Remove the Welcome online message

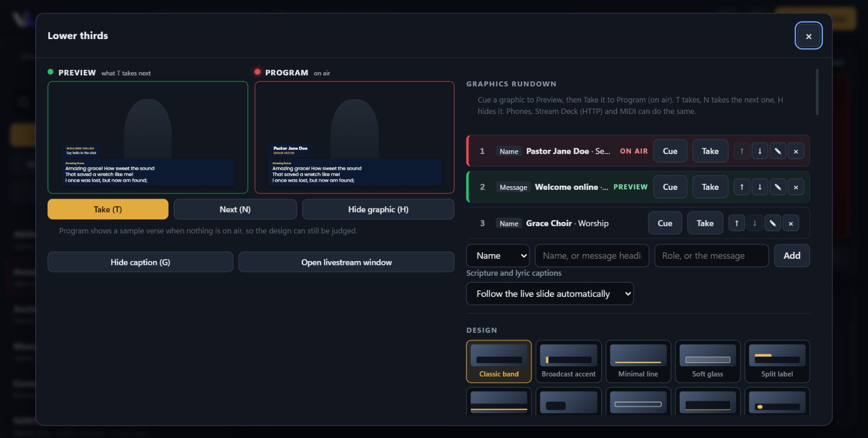tap(796, 187)
